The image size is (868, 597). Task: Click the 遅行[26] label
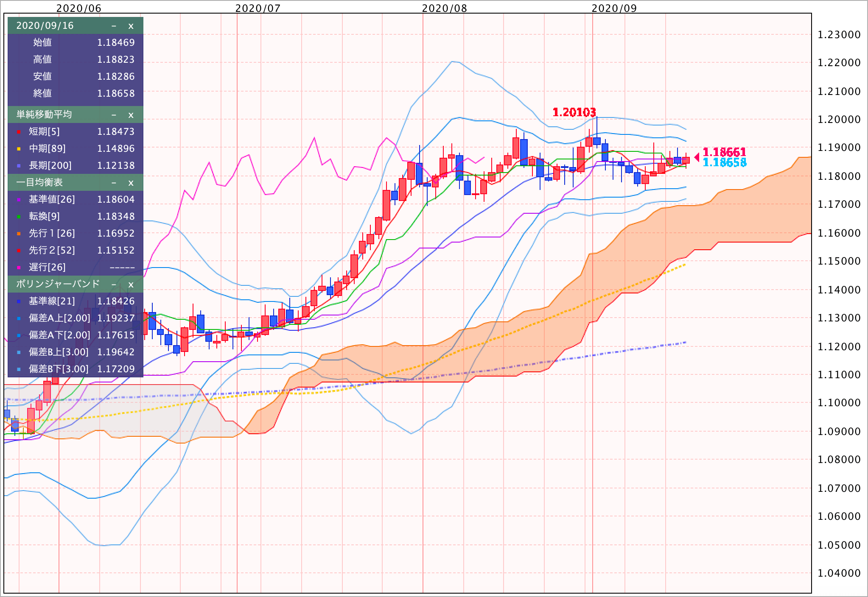47,268
